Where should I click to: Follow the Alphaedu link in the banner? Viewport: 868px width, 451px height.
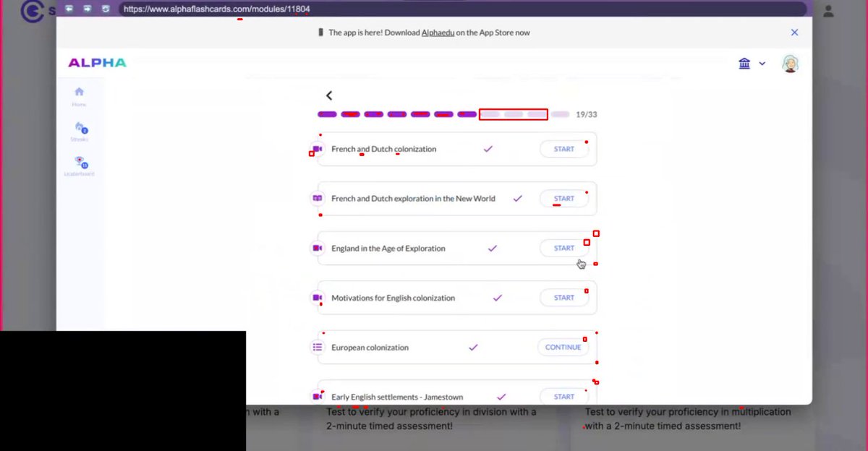[438, 33]
